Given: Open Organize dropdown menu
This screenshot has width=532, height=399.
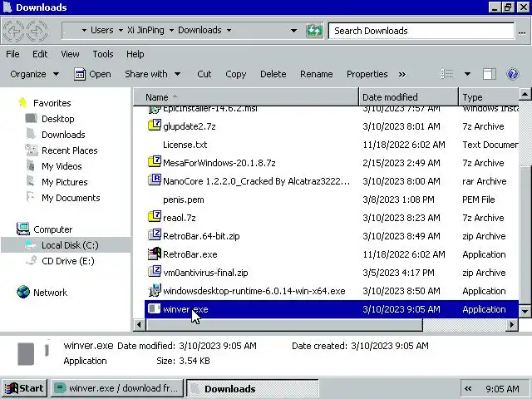Looking at the screenshot, I should point(35,74).
